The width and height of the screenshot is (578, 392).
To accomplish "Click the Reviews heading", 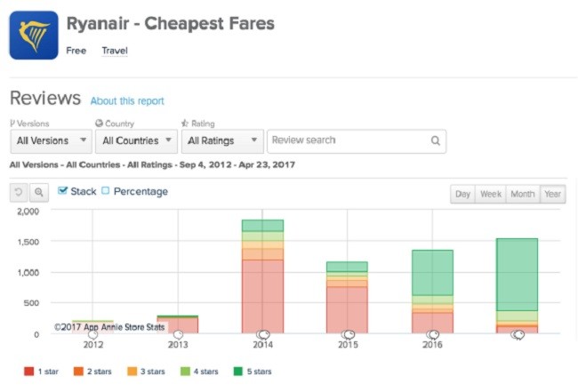I will pos(45,99).
